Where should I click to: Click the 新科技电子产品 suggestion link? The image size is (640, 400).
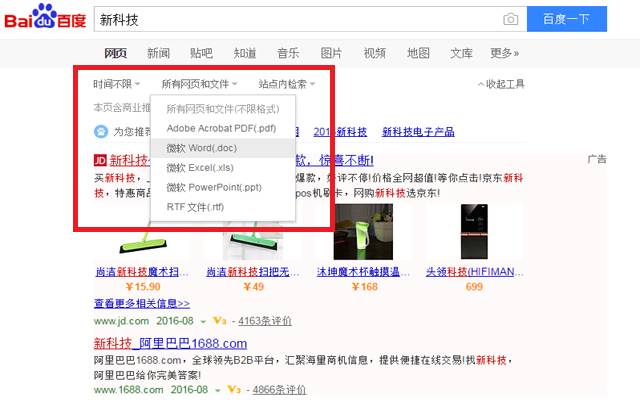click(418, 131)
